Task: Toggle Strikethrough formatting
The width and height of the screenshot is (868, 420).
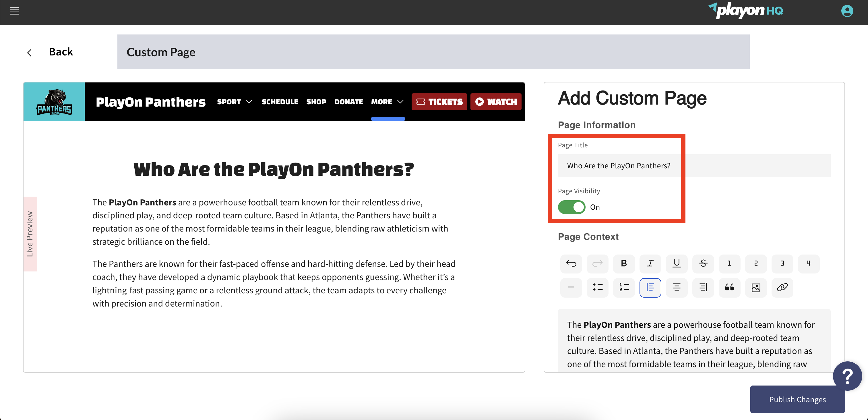Action: tap(703, 263)
